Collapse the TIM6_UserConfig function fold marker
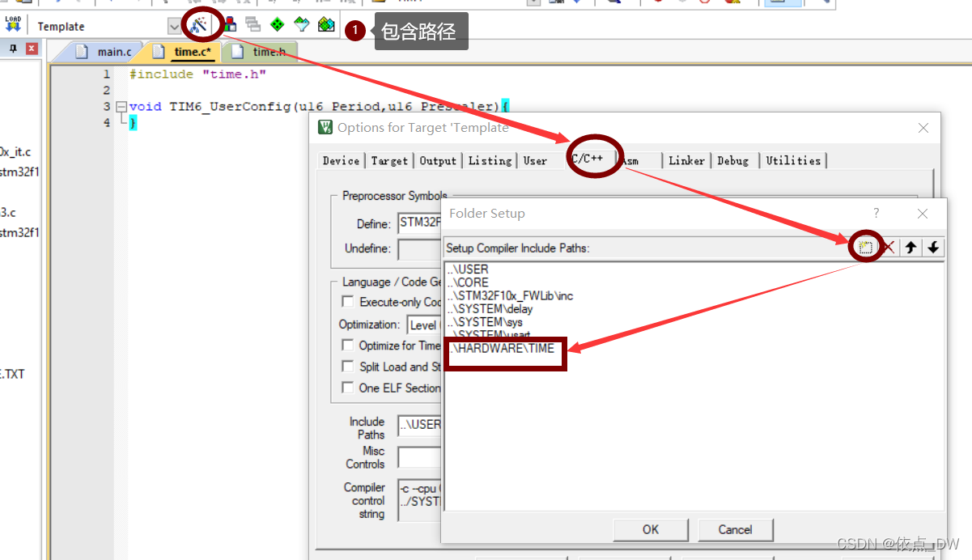Image resolution: width=972 pixels, height=560 pixels. 121,107
